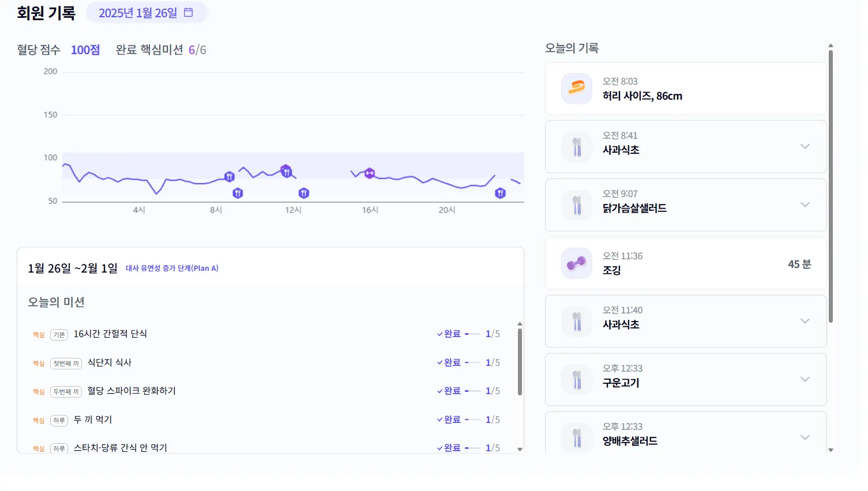The image size is (868, 491).
Task: Select the meal marker on the curve just after 8시
Action: point(230,176)
